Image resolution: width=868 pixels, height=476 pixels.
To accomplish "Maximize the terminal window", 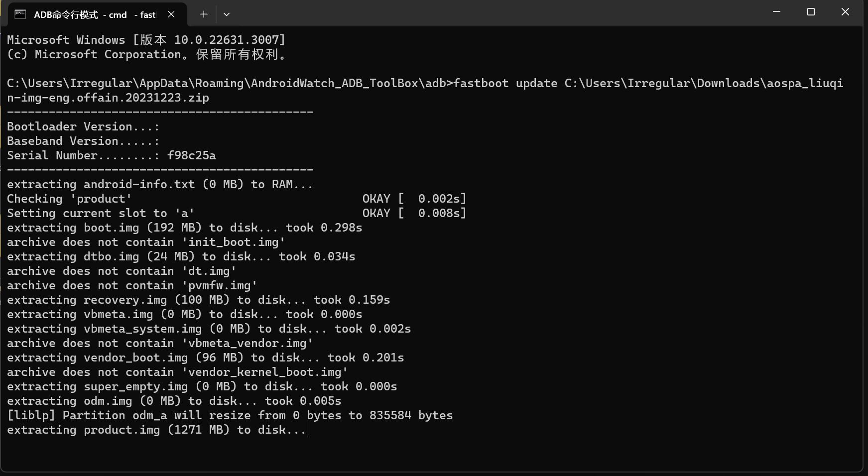I will tap(811, 12).
